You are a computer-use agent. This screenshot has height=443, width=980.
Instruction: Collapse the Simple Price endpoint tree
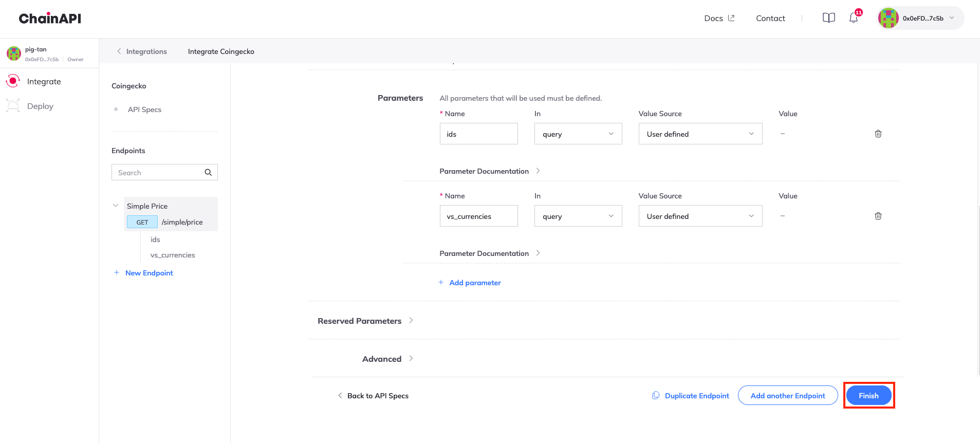[x=116, y=206]
